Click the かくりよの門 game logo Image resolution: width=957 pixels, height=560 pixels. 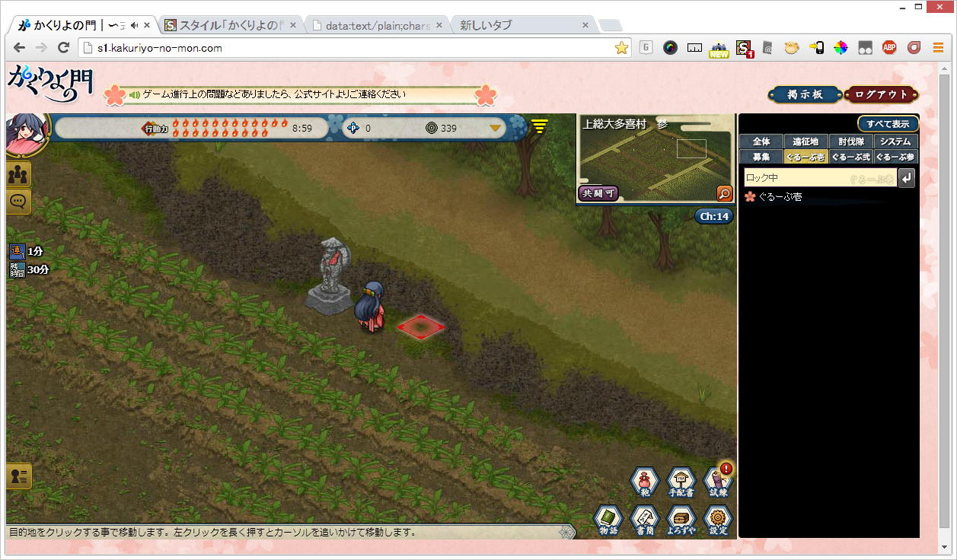(50, 84)
